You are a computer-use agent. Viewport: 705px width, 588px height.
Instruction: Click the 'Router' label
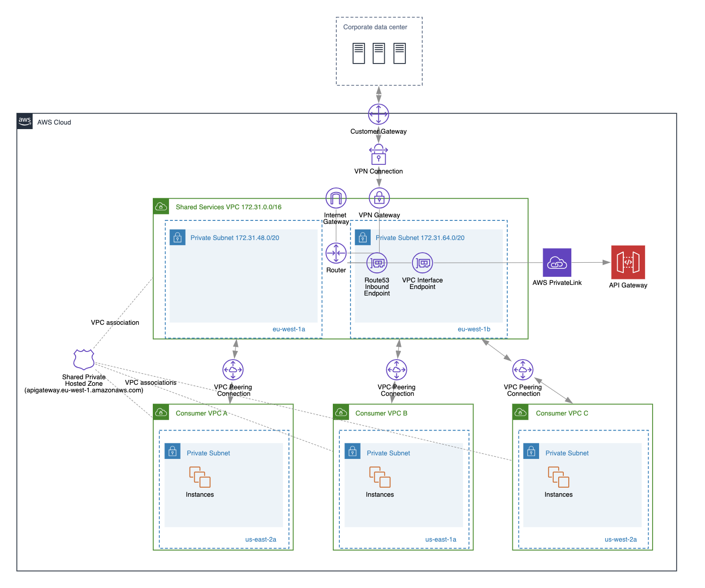(x=336, y=270)
